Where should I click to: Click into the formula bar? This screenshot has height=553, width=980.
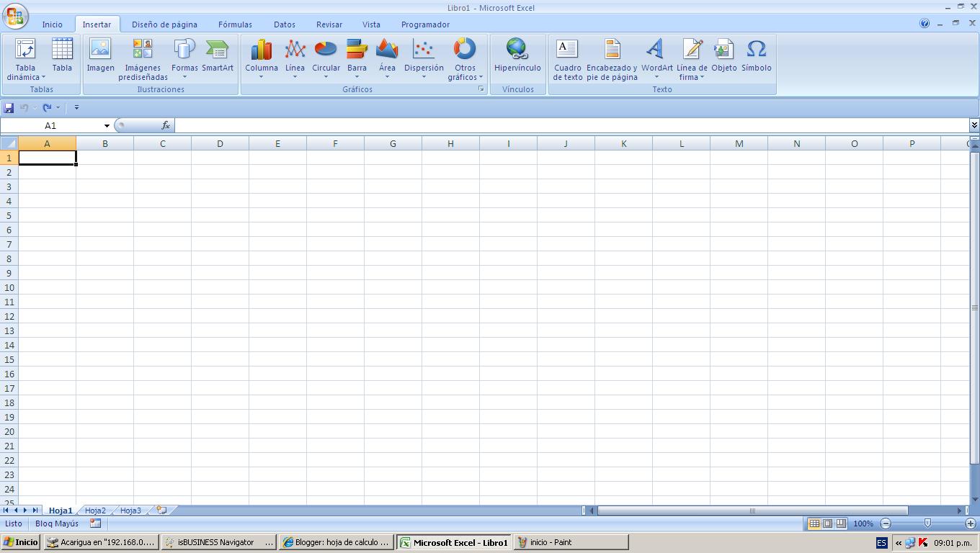tap(572, 125)
